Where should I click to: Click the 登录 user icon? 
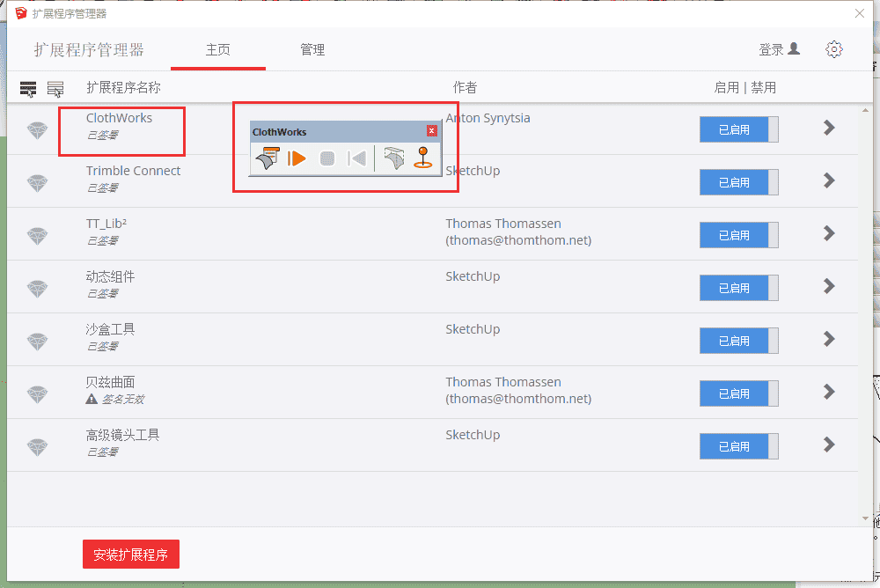[794, 49]
